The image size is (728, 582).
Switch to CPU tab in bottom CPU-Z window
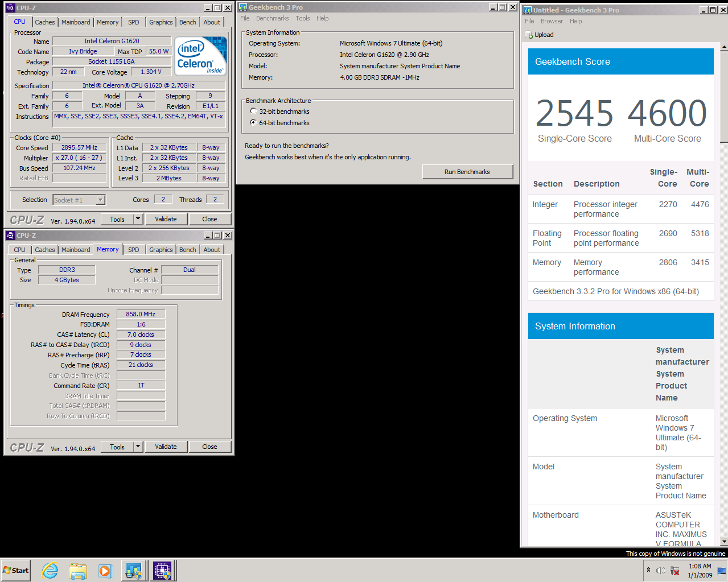tap(20, 250)
